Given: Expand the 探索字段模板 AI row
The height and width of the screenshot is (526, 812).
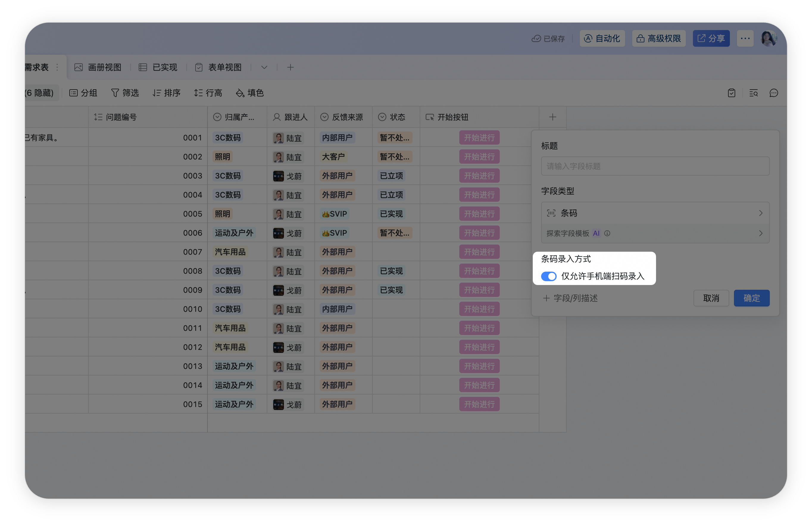Looking at the screenshot, I should pyautogui.click(x=655, y=233).
